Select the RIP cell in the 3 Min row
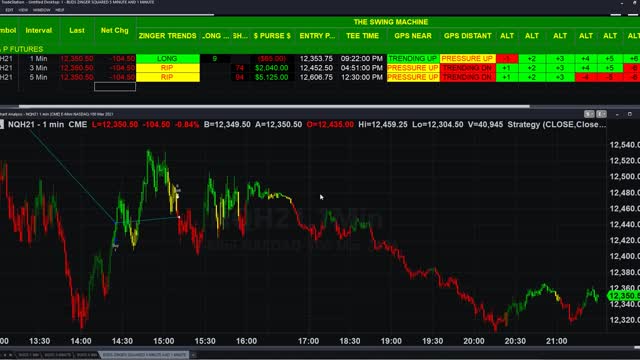640x360 pixels. pos(167,68)
